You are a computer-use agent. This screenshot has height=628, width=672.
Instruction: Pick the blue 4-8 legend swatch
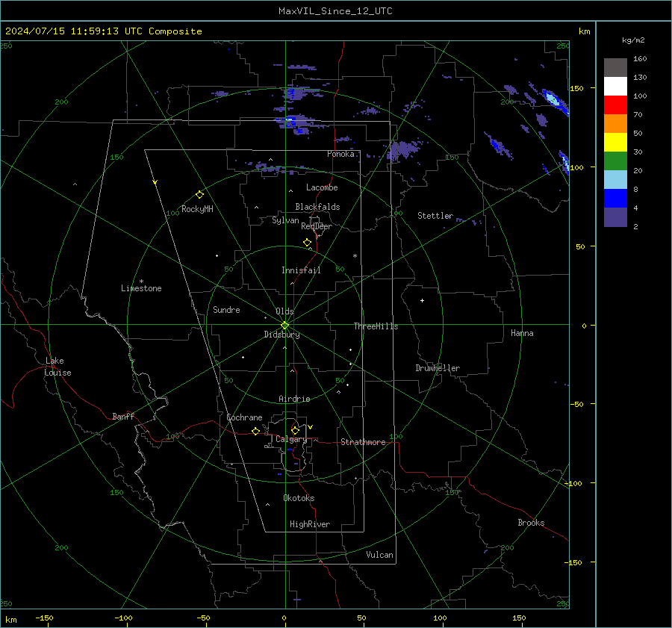[x=615, y=199]
